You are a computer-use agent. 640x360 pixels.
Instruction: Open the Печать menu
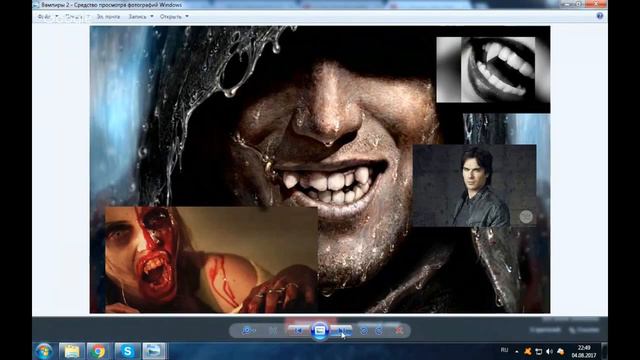pos(77,17)
